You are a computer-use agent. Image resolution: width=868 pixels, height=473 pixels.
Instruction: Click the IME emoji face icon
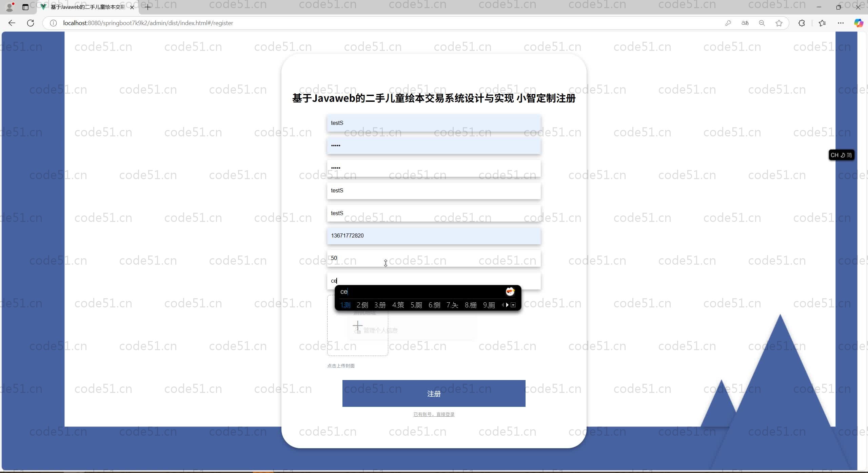click(510, 291)
